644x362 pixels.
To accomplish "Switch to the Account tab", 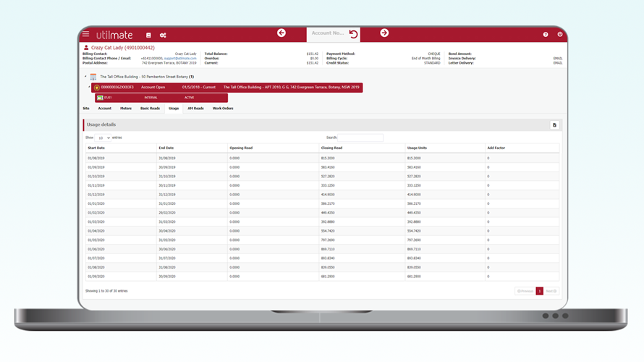I will (x=105, y=109).
